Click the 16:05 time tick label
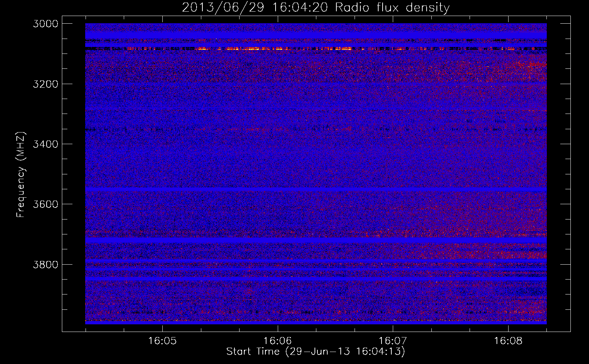The image size is (589, 364). click(162, 341)
